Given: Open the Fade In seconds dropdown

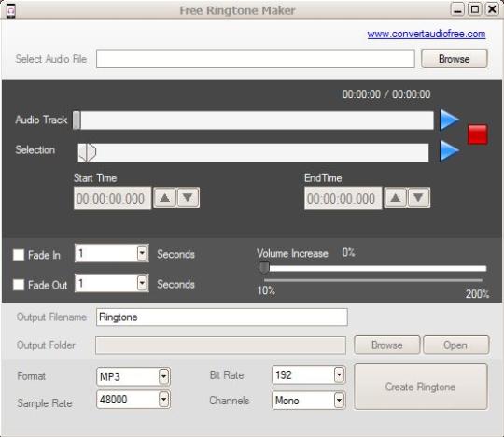Looking at the screenshot, I should [x=142, y=253].
